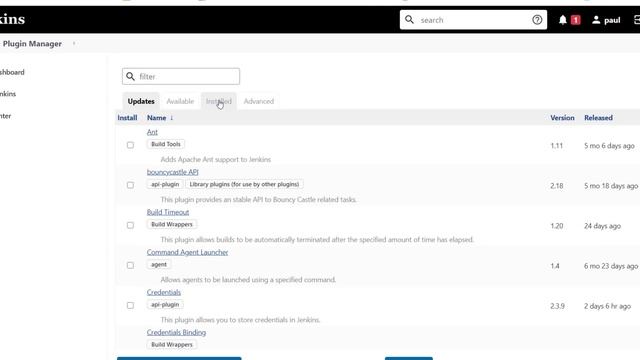Switch to the Installed tab
The image size is (640, 360).
pyautogui.click(x=218, y=101)
